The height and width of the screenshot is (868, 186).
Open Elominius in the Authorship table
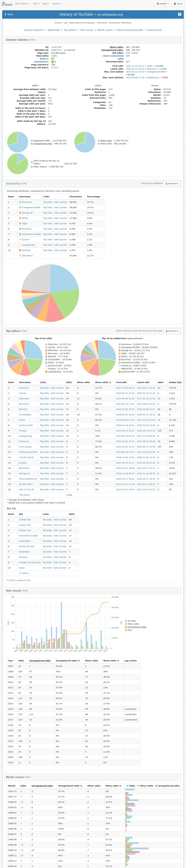click(27, 202)
